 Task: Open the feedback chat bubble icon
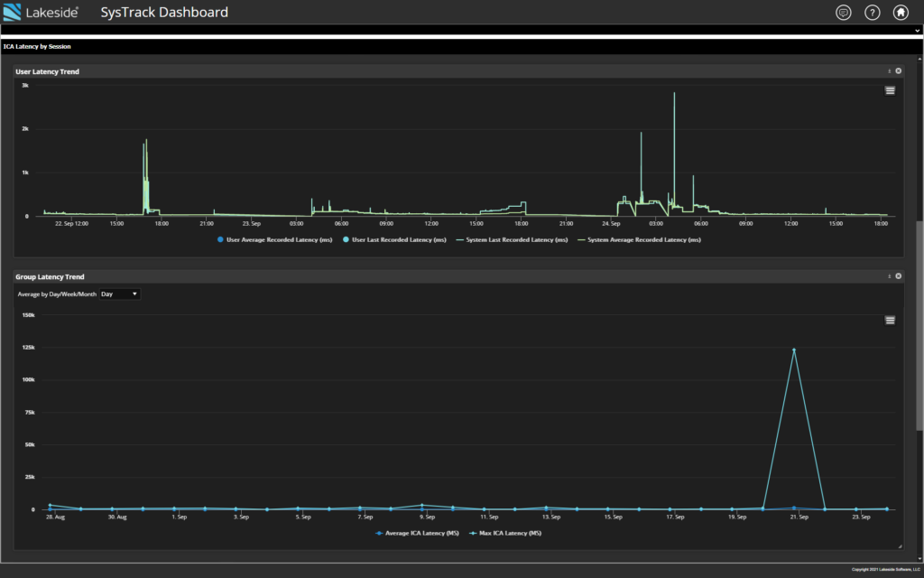844,13
